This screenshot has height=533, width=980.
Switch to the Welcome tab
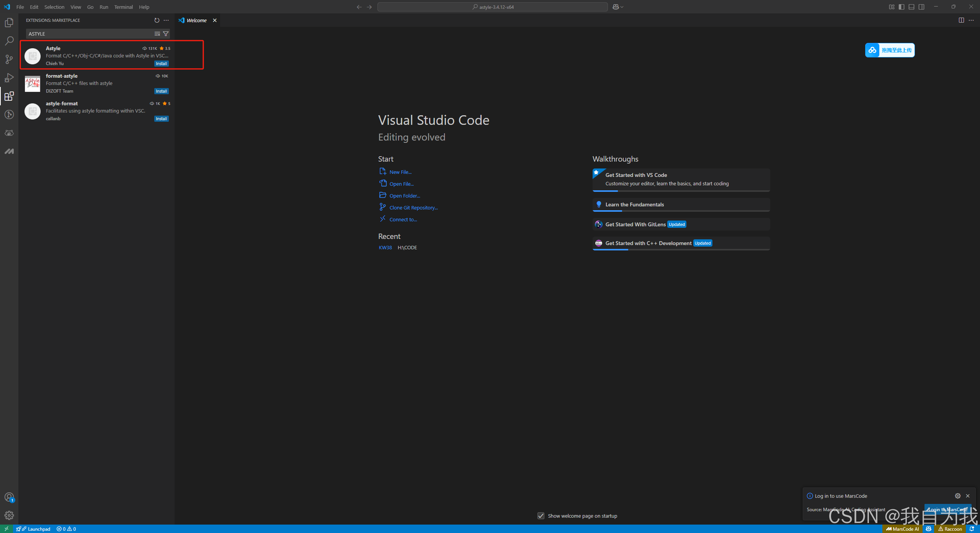[x=196, y=20]
